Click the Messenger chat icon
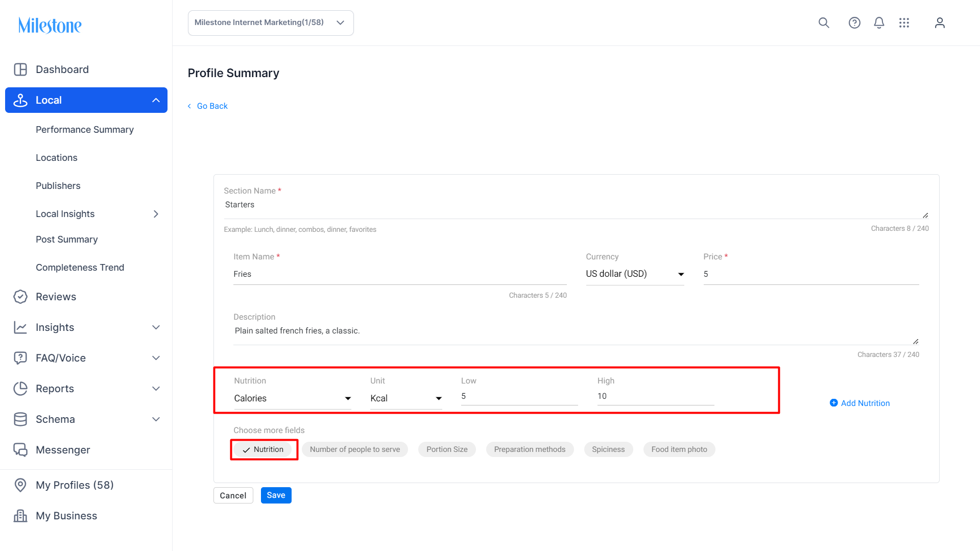Viewport: 980px width, 551px height. click(20, 450)
